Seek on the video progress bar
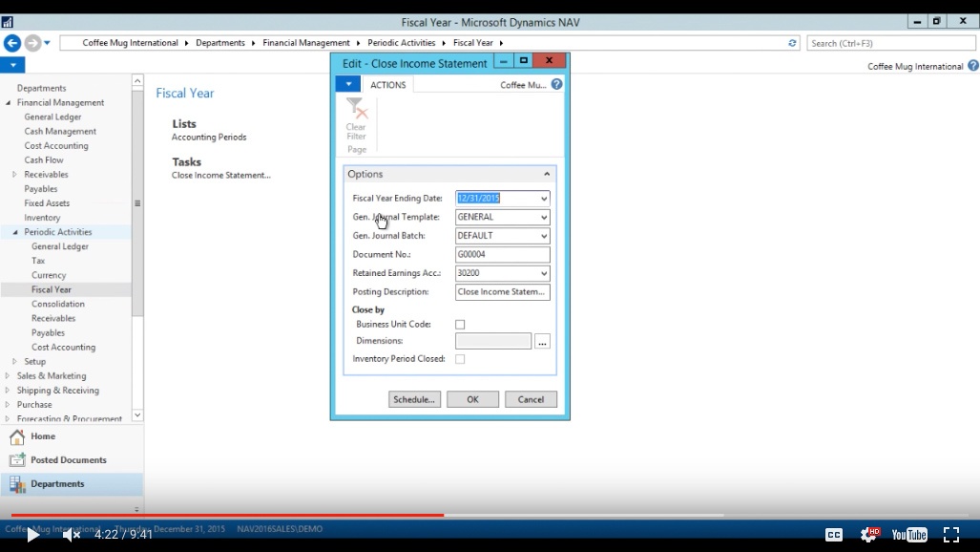 (x=573, y=516)
